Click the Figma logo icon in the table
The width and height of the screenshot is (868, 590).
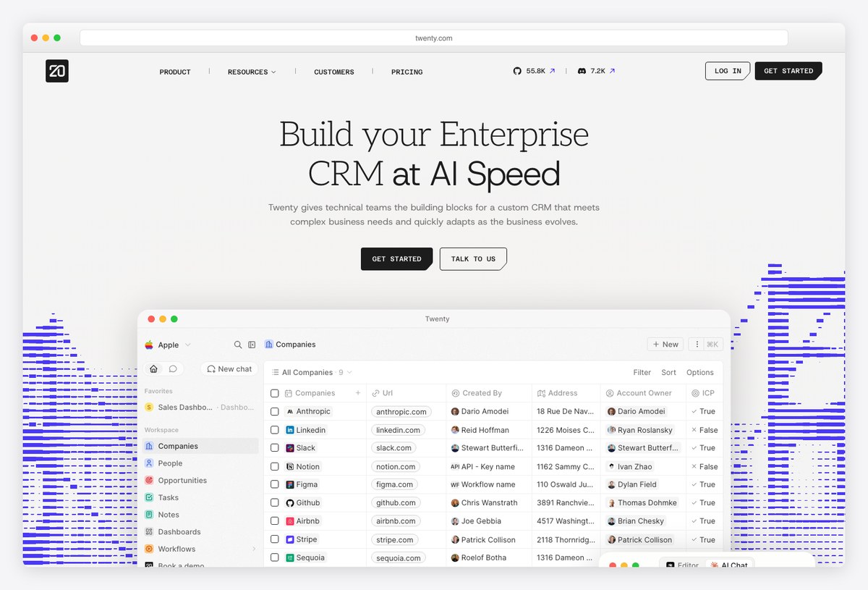click(290, 484)
